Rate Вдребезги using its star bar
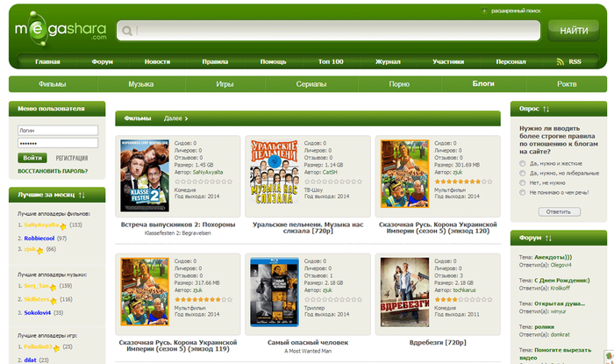The image size is (614, 364). point(463,300)
